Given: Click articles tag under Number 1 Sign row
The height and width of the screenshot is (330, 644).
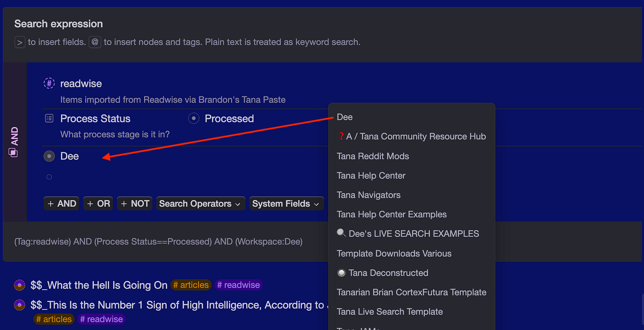Looking at the screenshot, I should (54, 319).
